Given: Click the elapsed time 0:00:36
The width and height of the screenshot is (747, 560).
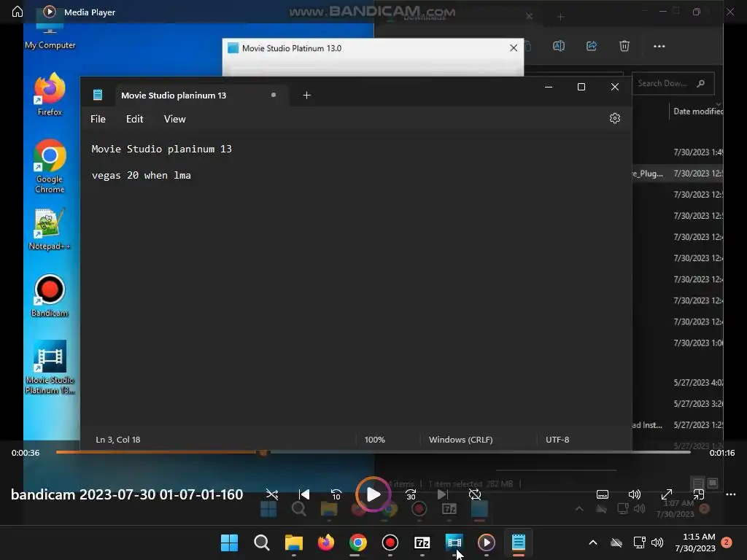Looking at the screenshot, I should pyautogui.click(x=26, y=453).
